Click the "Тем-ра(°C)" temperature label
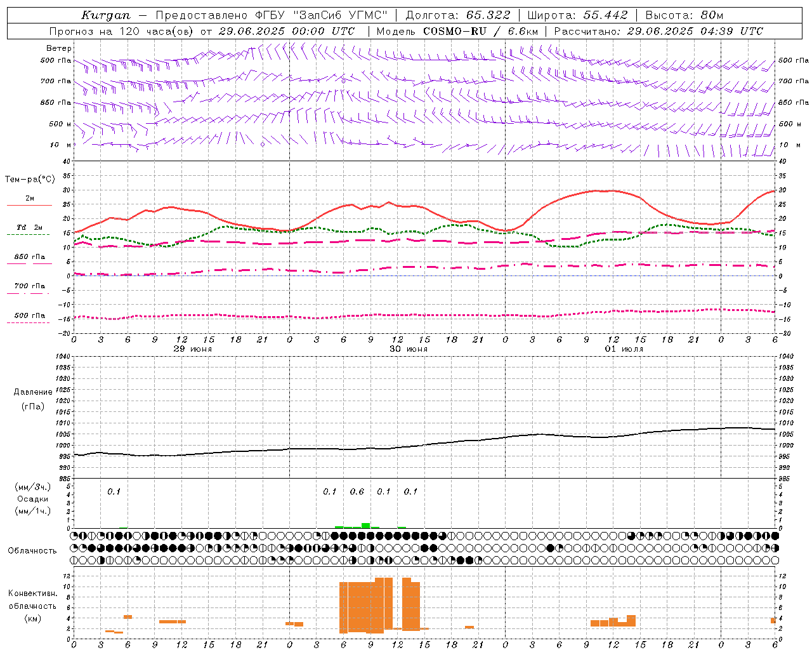This screenshot has height=650, width=812. (30, 180)
